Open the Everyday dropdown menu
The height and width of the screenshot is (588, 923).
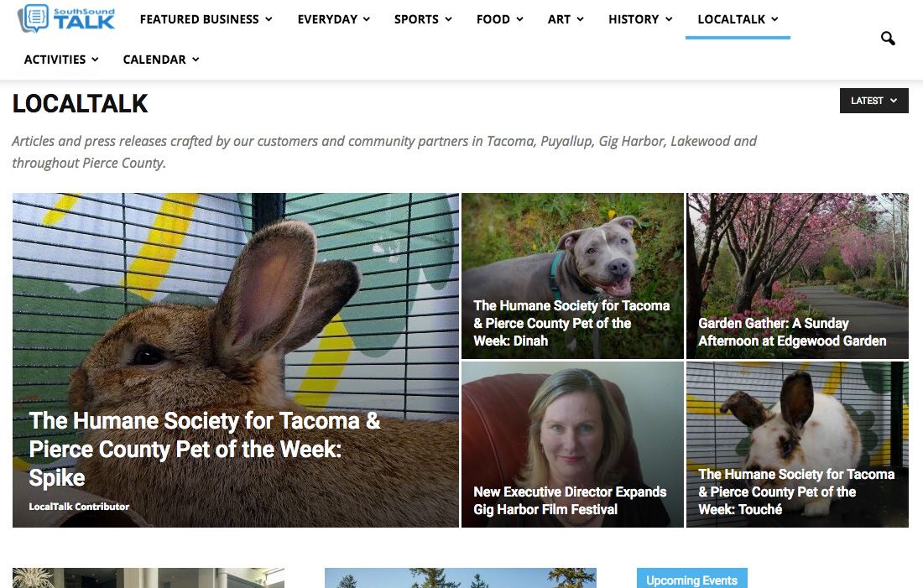334,19
